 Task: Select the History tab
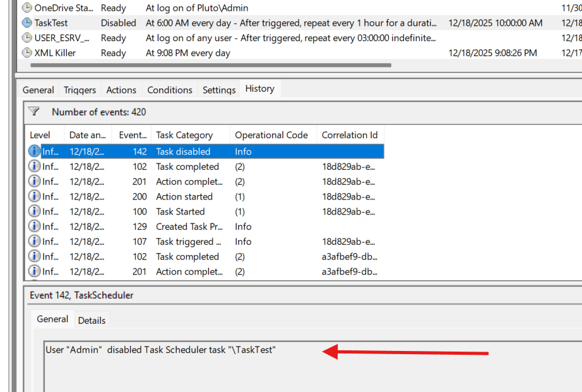(260, 89)
